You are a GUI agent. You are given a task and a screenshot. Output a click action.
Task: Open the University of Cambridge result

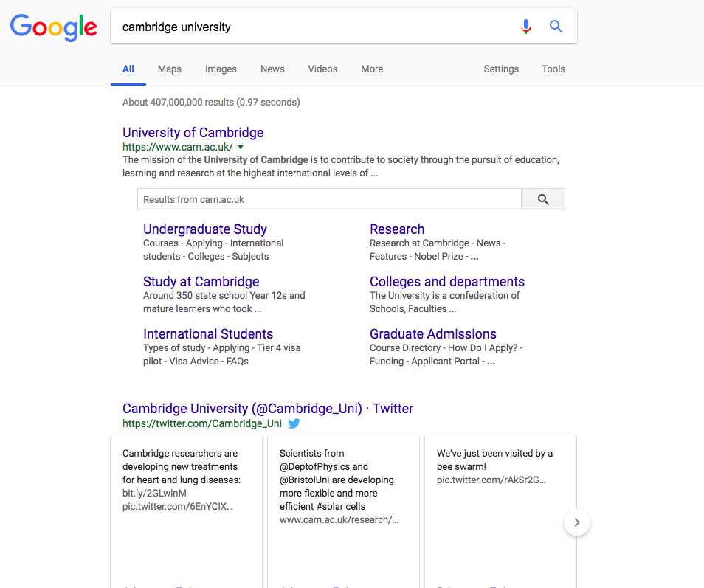[193, 133]
